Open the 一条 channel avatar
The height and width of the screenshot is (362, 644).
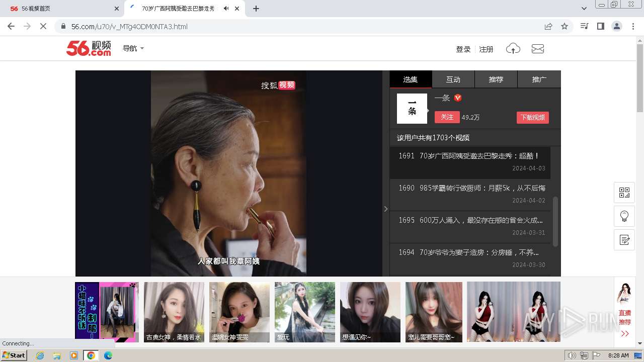click(412, 109)
